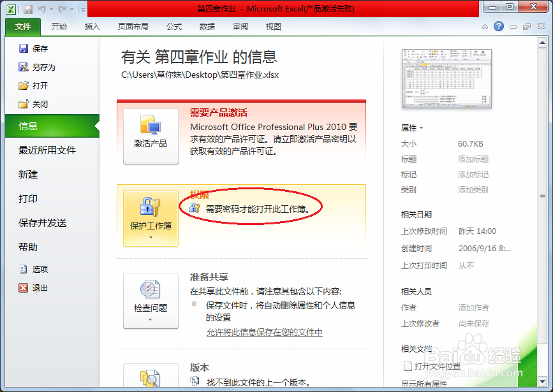This screenshot has height=392, width=553.
Task: Click the Undo arrow in quick access toolbar
Action: click(41, 9)
